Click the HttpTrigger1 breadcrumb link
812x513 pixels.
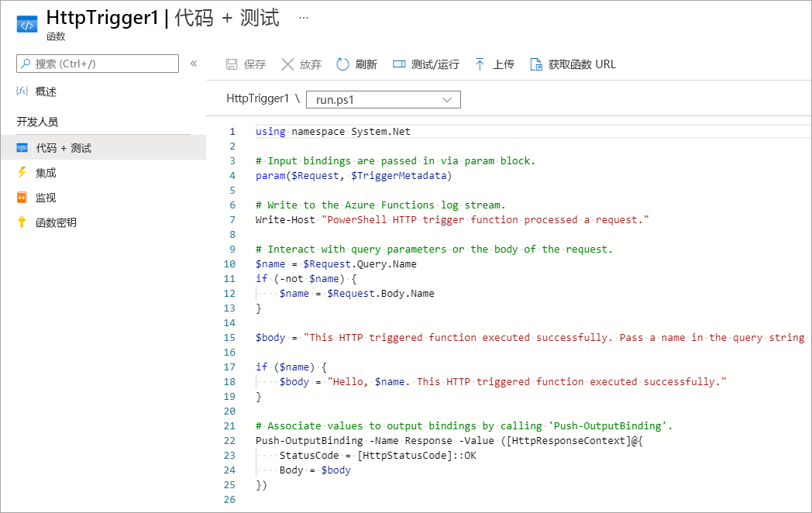[257, 98]
